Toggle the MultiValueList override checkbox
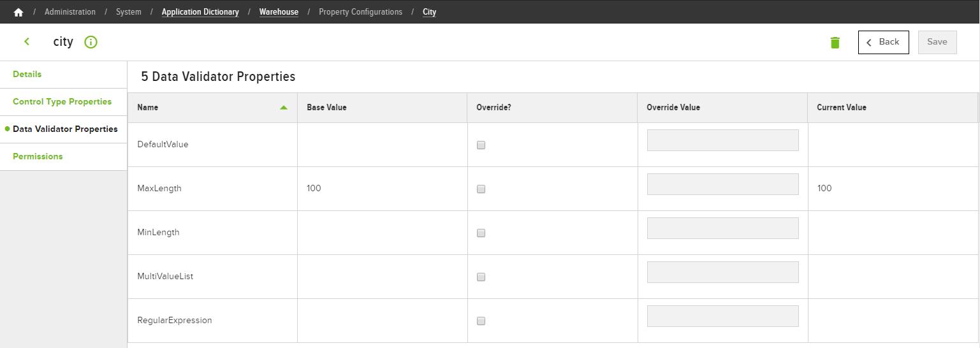The width and height of the screenshot is (980, 348). coord(481,277)
